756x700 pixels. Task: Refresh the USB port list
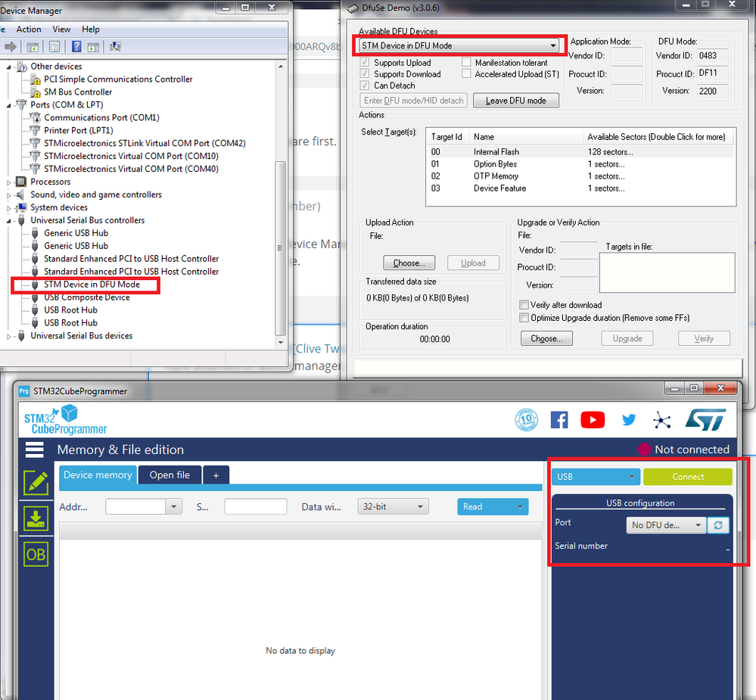(x=718, y=525)
